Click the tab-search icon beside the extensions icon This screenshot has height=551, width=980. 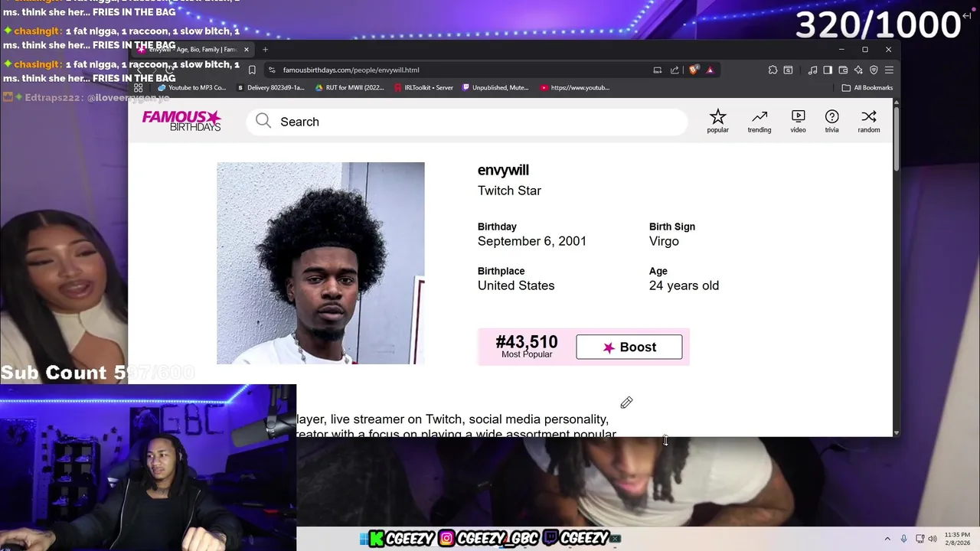[788, 70]
